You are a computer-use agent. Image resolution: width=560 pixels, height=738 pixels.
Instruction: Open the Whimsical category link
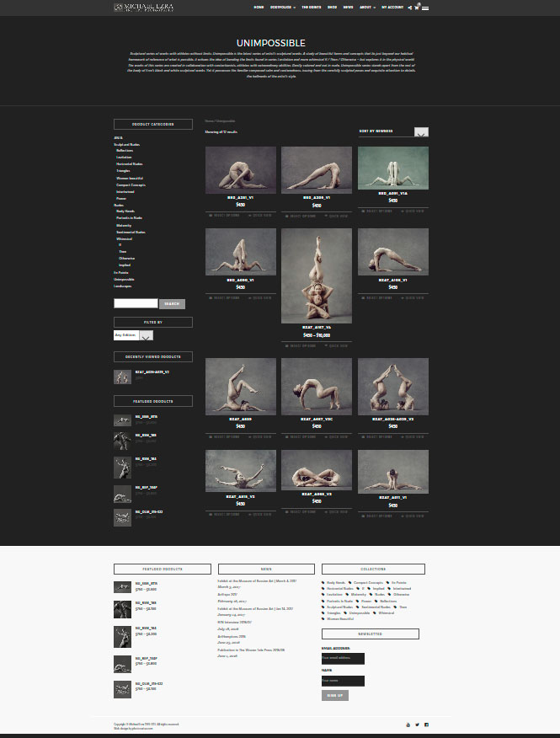(125, 238)
